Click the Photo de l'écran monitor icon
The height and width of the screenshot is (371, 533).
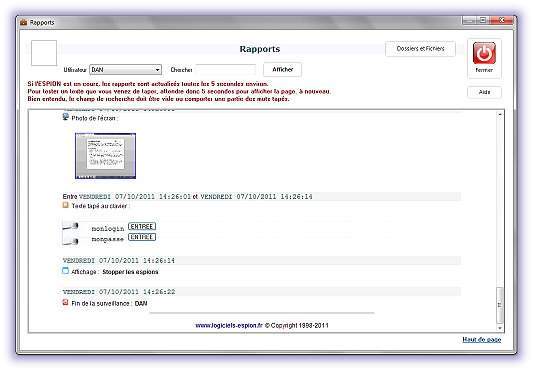(x=66, y=117)
